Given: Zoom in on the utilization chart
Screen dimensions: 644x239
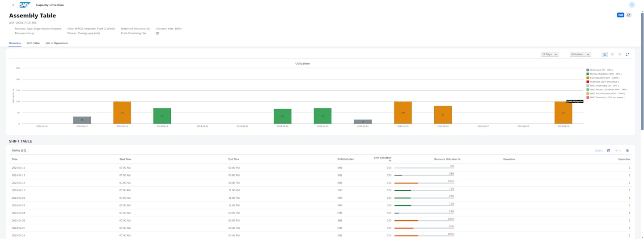Looking at the screenshot, I should [612, 55].
